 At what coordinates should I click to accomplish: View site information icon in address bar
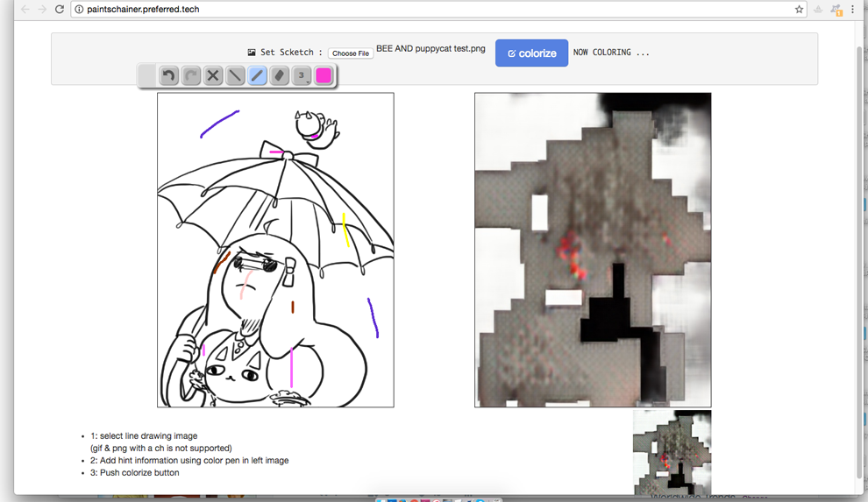point(79,9)
